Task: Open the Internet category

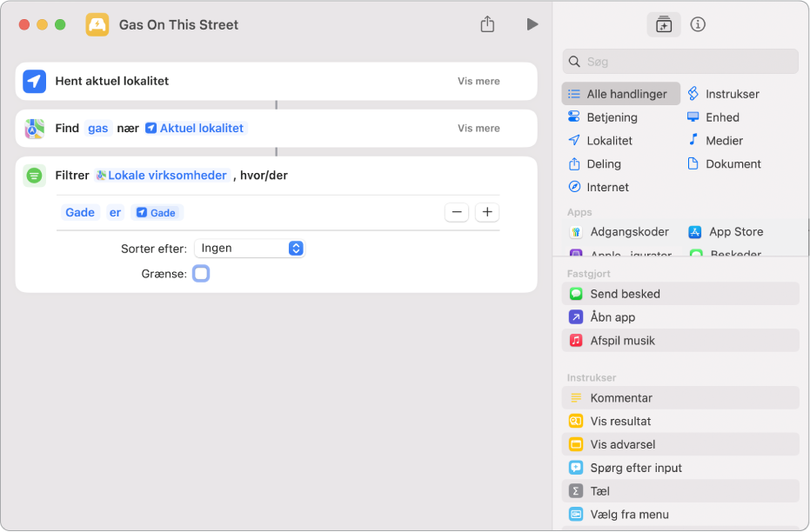Action: click(599, 187)
